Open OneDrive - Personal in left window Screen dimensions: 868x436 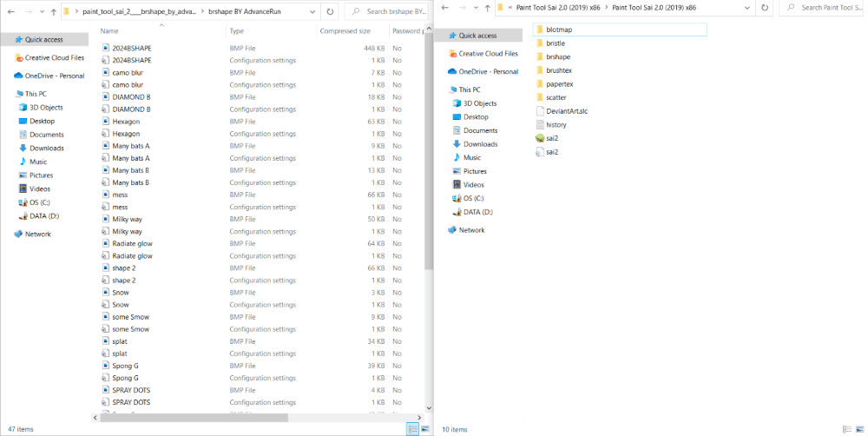[x=54, y=76]
